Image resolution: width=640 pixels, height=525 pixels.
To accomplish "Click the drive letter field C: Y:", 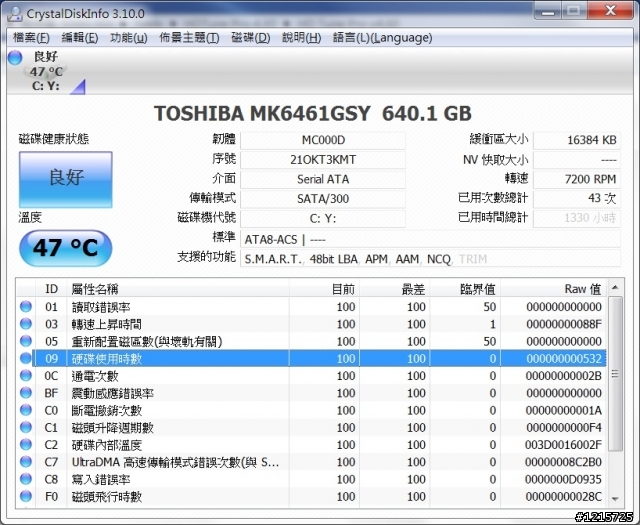I will (323, 218).
